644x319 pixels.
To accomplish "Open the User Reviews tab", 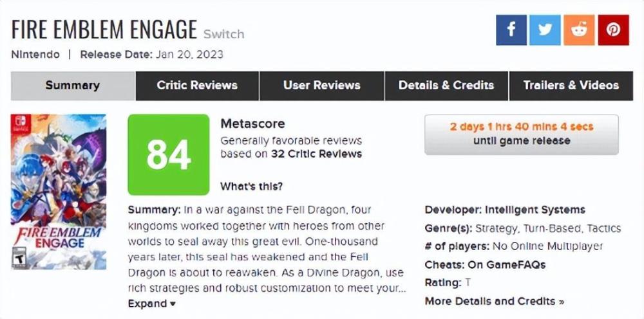I will pyautogui.click(x=321, y=86).
